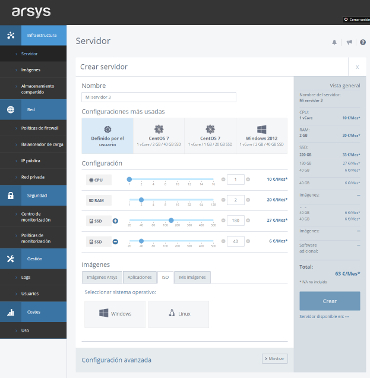The width and height of the screenshot is (370, 378).
Task: Increase the CPU value with plus stepper
Action: (x=248, y=179)
